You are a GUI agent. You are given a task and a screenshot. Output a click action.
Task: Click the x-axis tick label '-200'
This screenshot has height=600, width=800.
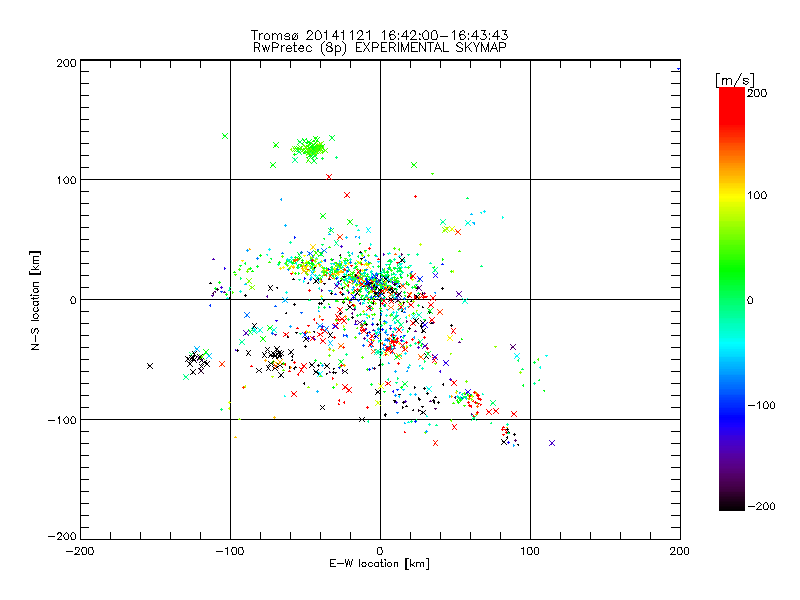click(x=80, y=552)
